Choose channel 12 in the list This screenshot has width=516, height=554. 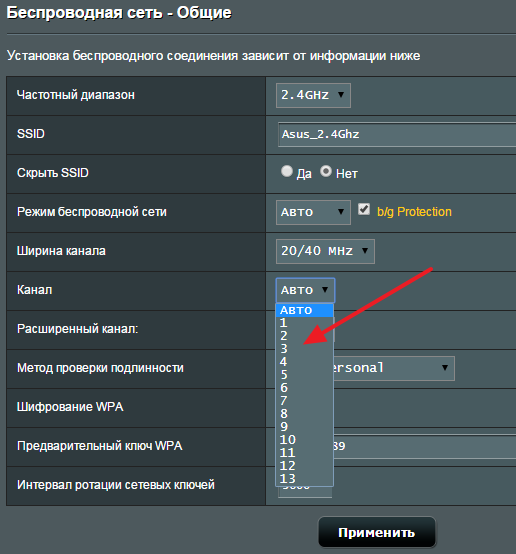coord(304,466)
